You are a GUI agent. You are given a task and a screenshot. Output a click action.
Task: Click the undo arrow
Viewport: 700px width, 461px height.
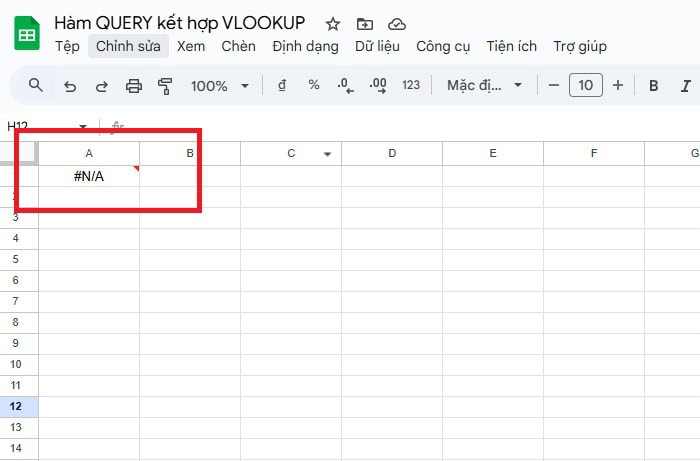69,86
